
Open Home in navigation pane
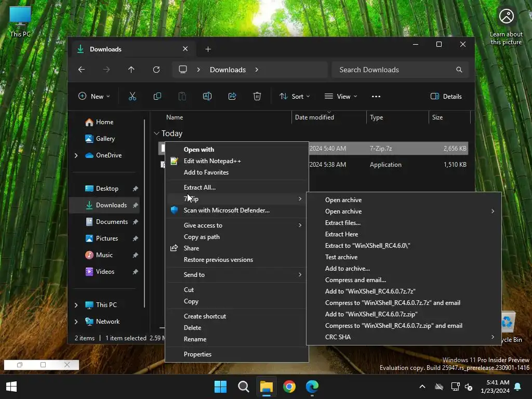click(x=104, y=122)
